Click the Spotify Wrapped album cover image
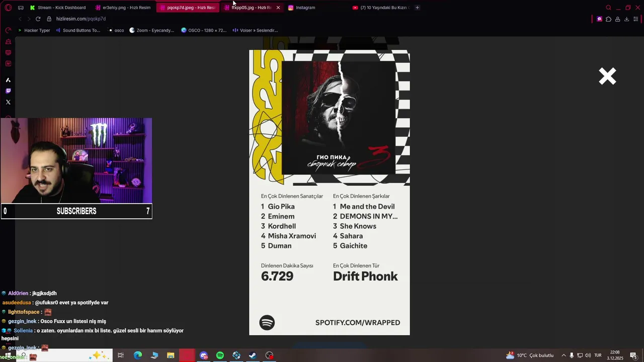Viewport: 644px width, 362px height. tap(339, 118)
